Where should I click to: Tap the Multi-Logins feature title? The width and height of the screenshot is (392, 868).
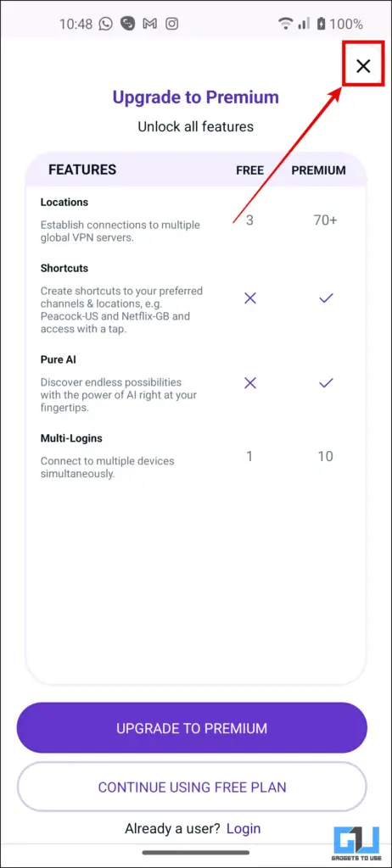pos(71,438)
